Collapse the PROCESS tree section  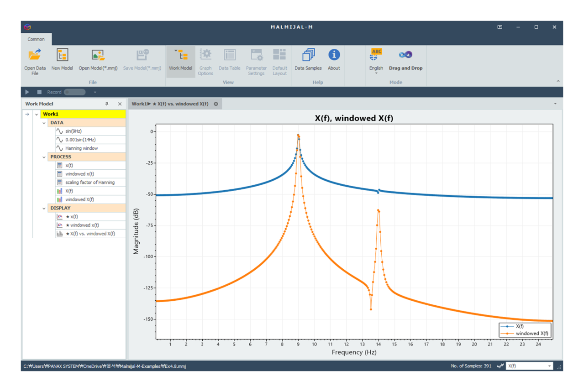pyautogui.click(x=44, y=157)
